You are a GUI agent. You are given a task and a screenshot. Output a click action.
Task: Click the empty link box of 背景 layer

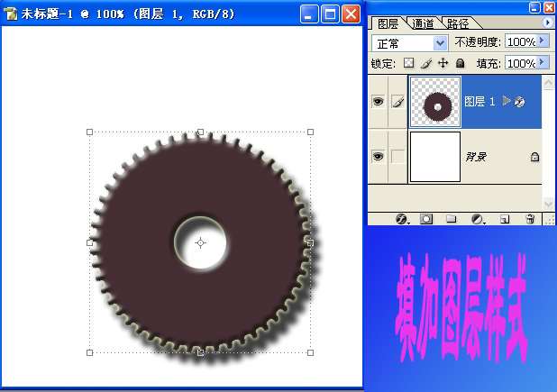point(397,157)
